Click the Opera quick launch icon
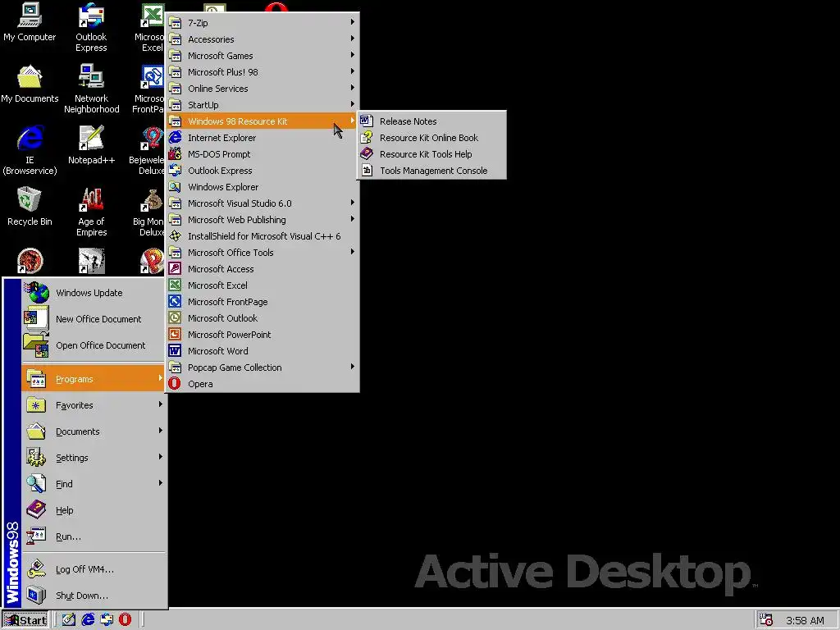This screenshot has width=840, height=630. tap(125, 620)
